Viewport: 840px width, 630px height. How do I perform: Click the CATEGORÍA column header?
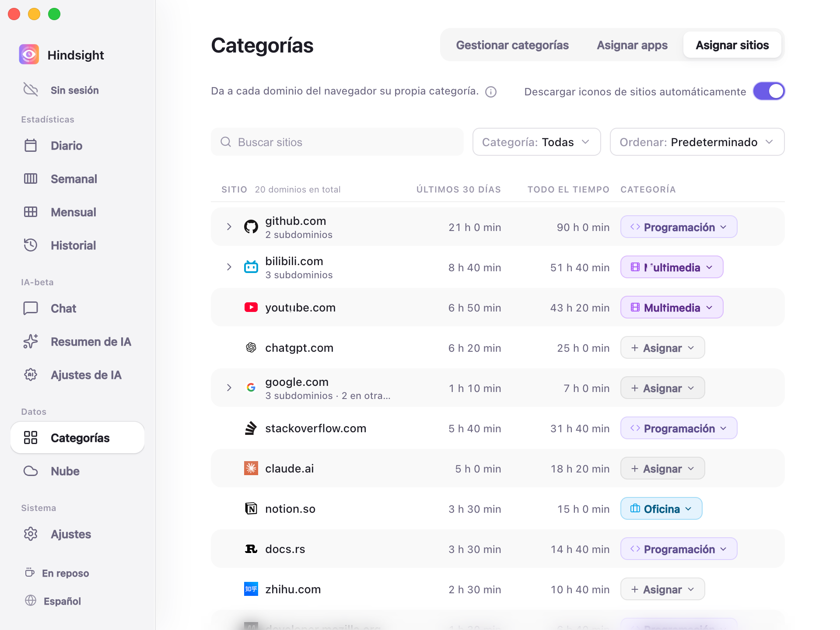tap(648, 189)
